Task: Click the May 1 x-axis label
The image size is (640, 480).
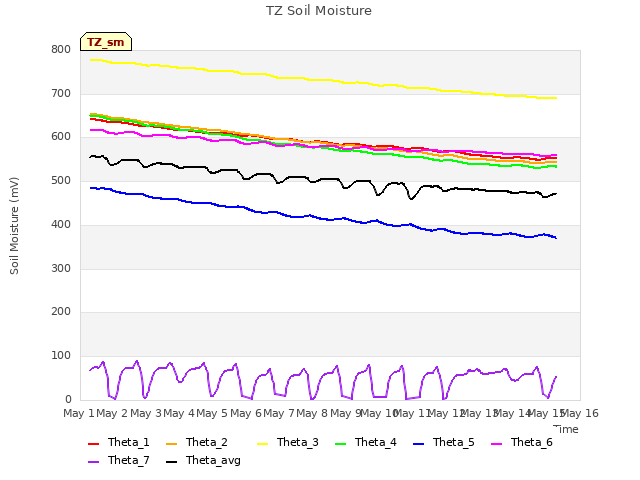Action: [x=79, y=413]
